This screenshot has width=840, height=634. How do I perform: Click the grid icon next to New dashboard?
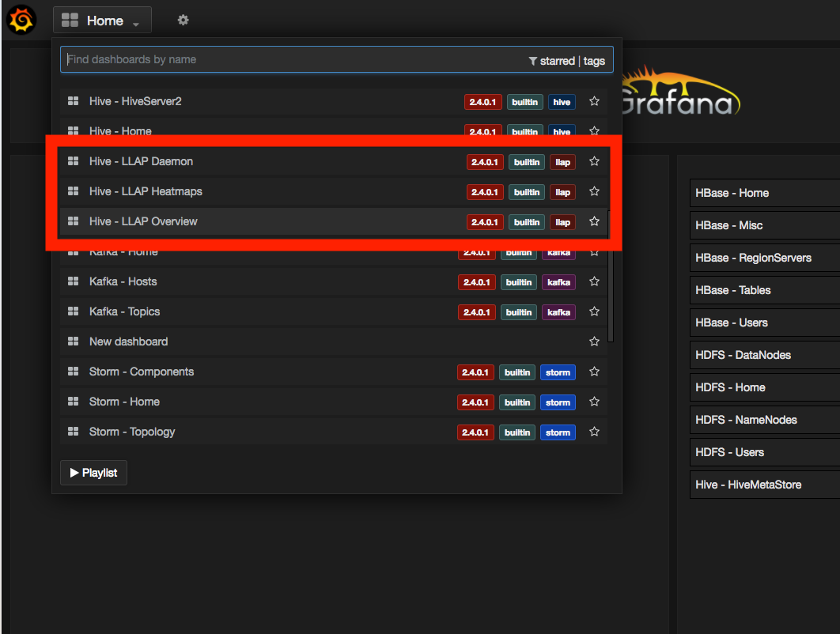[x=73, y=342]
